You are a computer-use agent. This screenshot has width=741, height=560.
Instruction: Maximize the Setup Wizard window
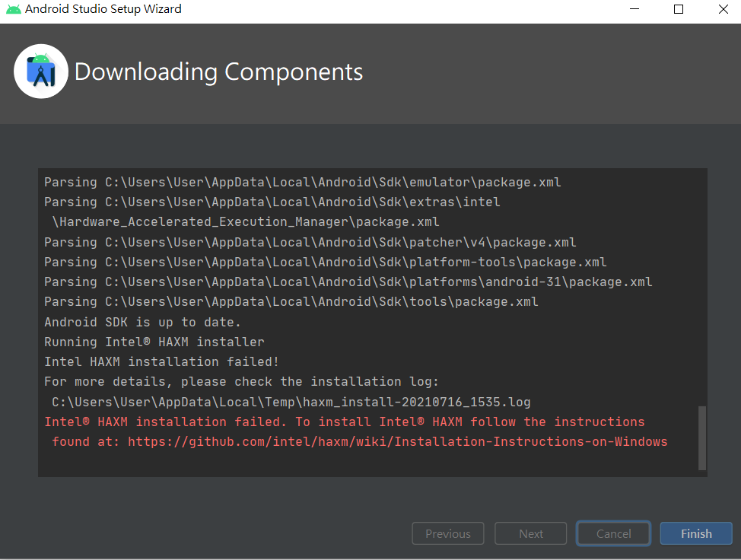[x=679, y=10]
